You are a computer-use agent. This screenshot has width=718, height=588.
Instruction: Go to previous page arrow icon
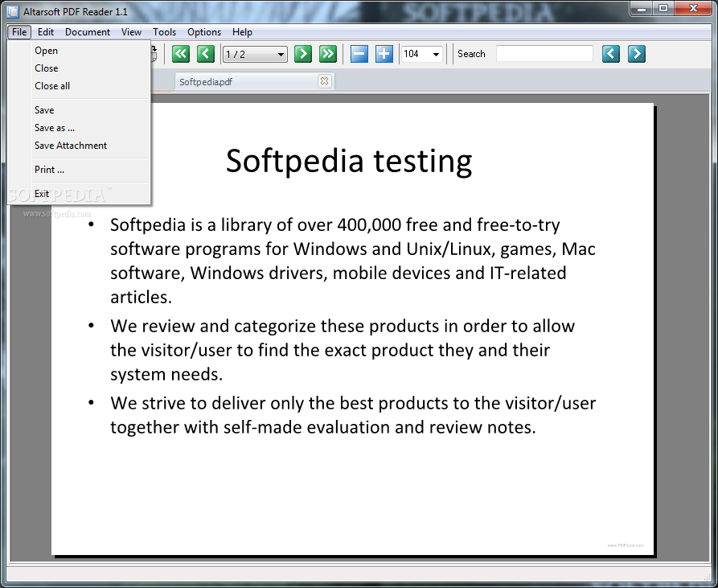click(x=206, y=54)
